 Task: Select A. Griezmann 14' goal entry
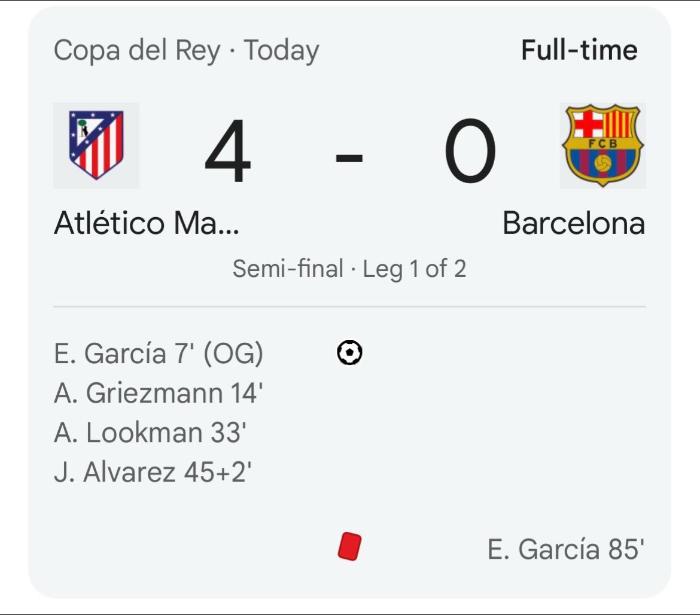click(158, 393)
